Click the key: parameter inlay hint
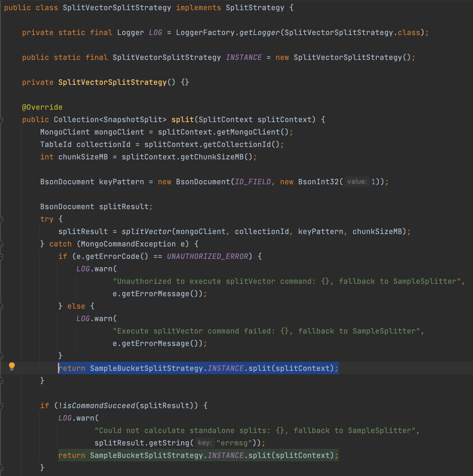 coord(205,443)
